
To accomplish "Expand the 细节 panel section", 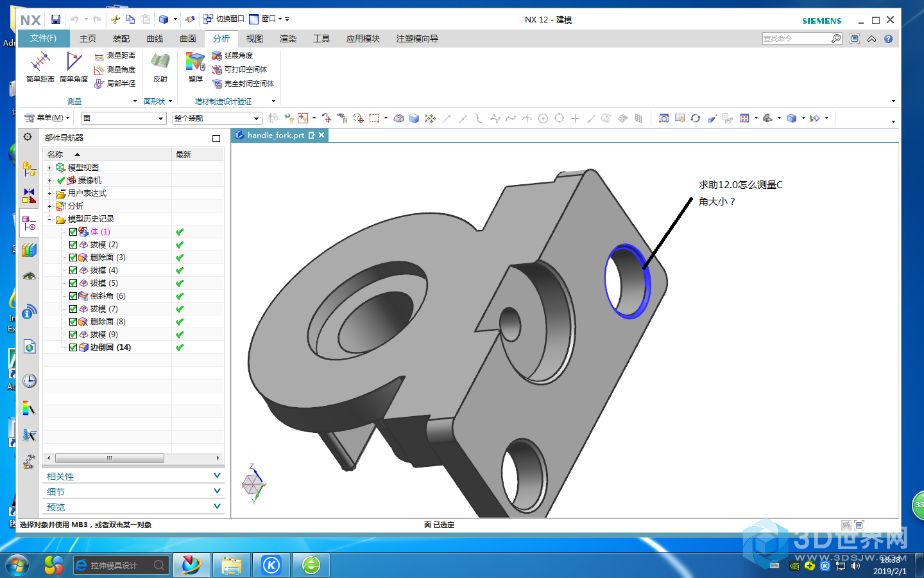I will click(x=133, y=491).
